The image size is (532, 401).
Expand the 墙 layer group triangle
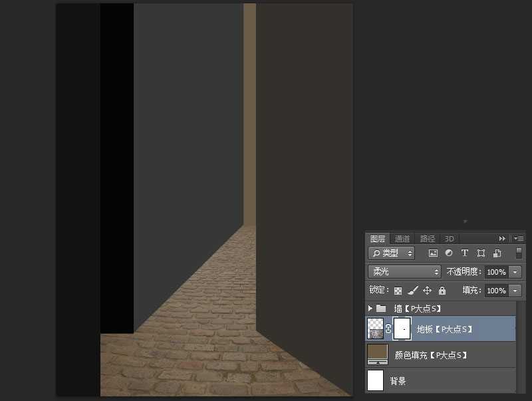pyautogui.click(x=370, y=309)
